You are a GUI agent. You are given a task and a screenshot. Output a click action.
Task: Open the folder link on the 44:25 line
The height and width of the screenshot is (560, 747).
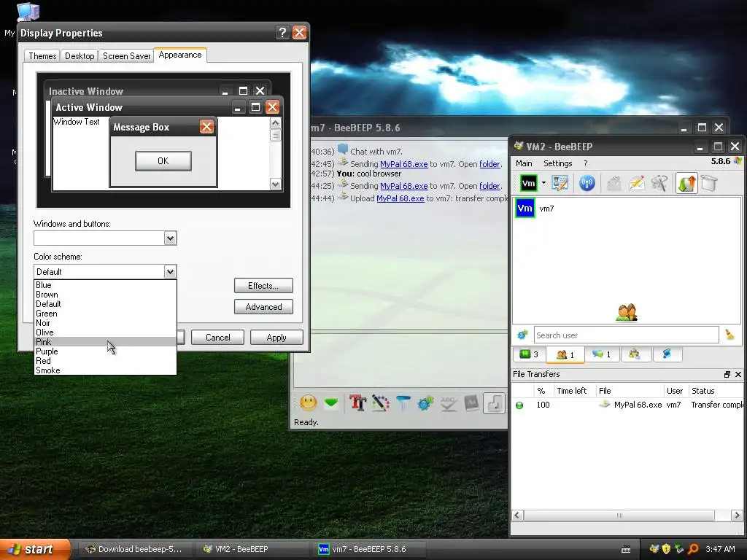[489, 186]
